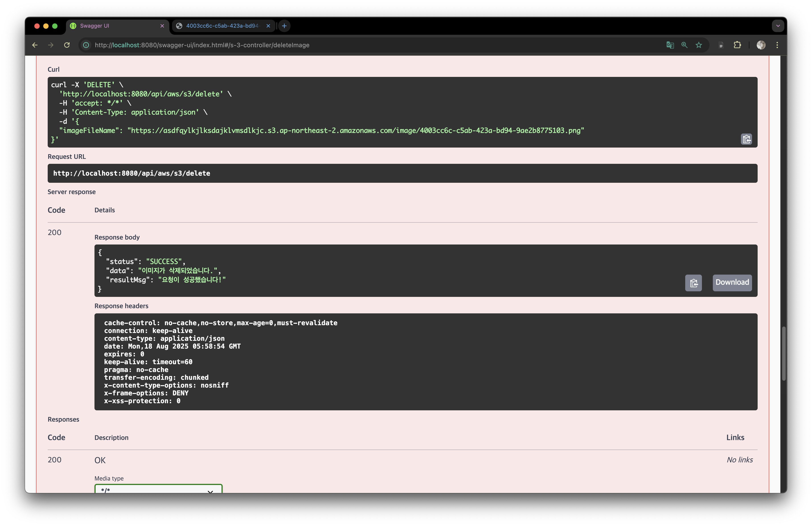Click the page vertical scrollbar thumb

(784, 353)
